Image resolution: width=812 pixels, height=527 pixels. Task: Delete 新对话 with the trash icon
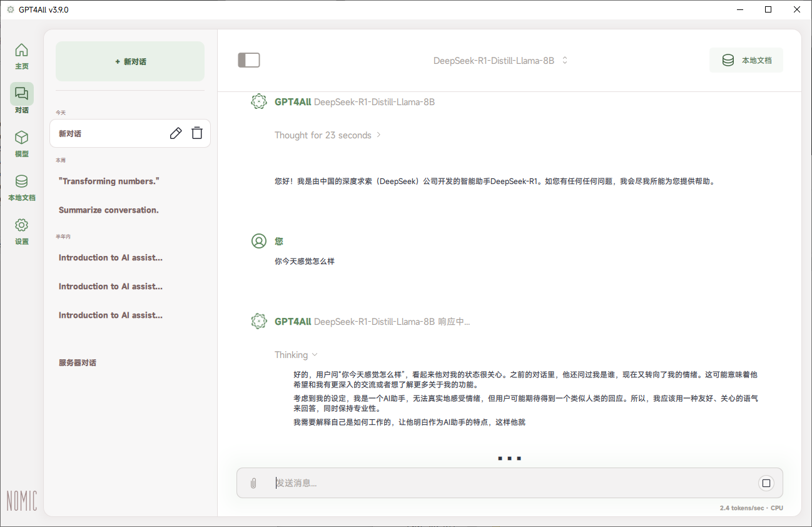[197, 133]
